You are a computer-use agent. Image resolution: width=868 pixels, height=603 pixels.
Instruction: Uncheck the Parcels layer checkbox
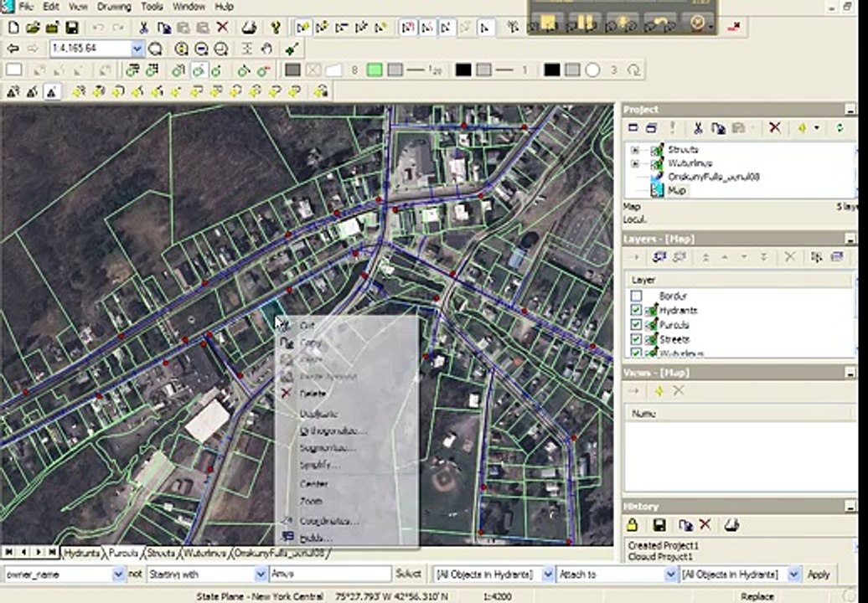tap(636, 325)
